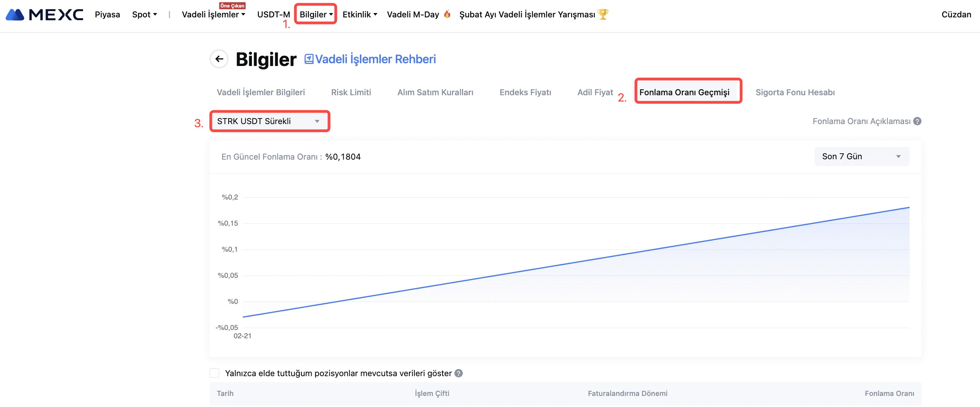Open Cüzdan from the top bar
This screenshot has width=980, height=407.
(x=956, y=15)
